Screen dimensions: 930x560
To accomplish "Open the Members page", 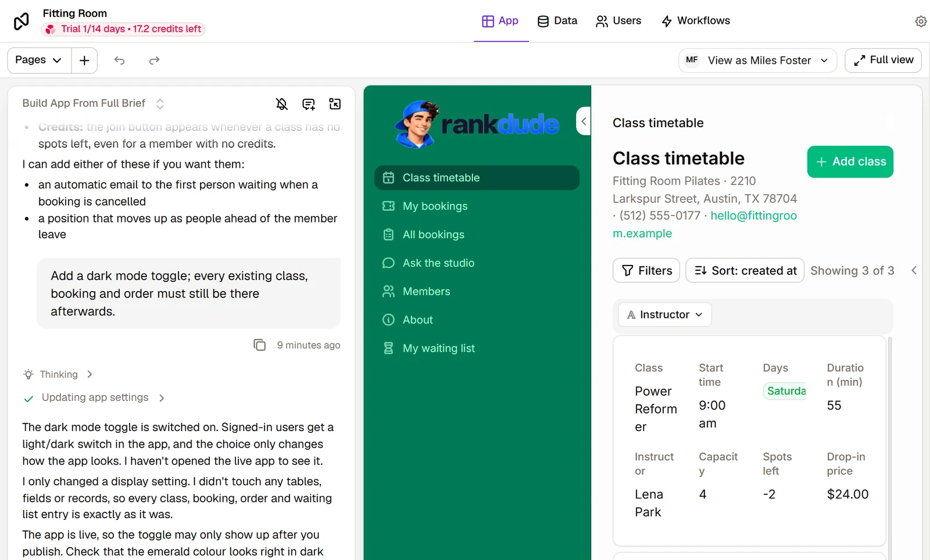I will (x=477, y=292).
